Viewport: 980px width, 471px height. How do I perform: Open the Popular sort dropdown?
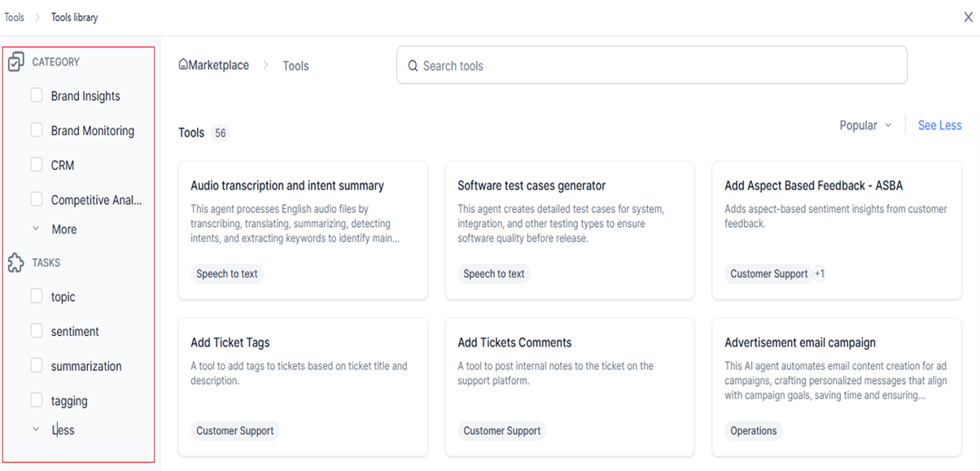click(866, 125)
